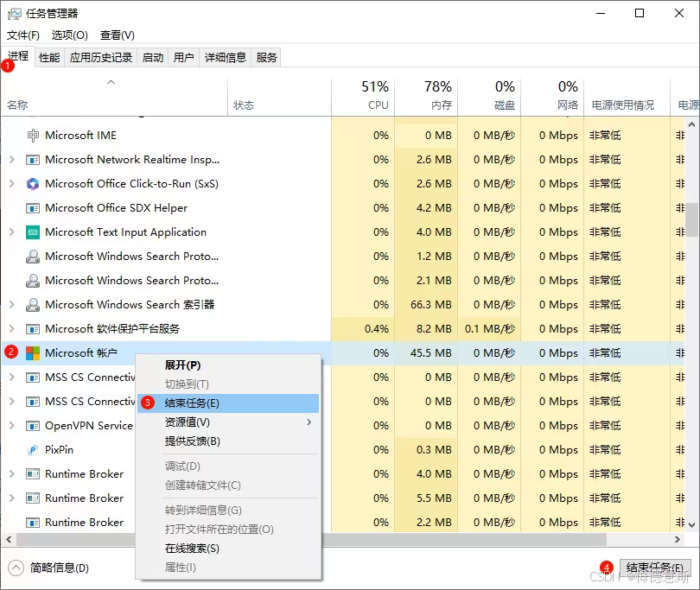Click the up-arrow icon beside 简略信息
Viewport: 700px width, 590px height.
16,568
